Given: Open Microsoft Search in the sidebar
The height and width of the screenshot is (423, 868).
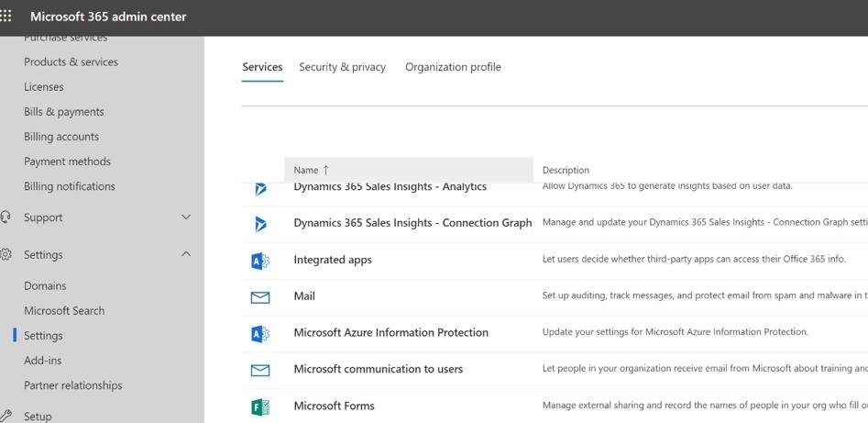Looking at the screenshot, I should point(64,311).
